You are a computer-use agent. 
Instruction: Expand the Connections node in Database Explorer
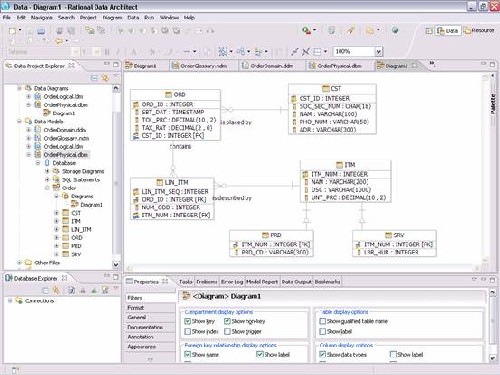click(x=10, y=300)
